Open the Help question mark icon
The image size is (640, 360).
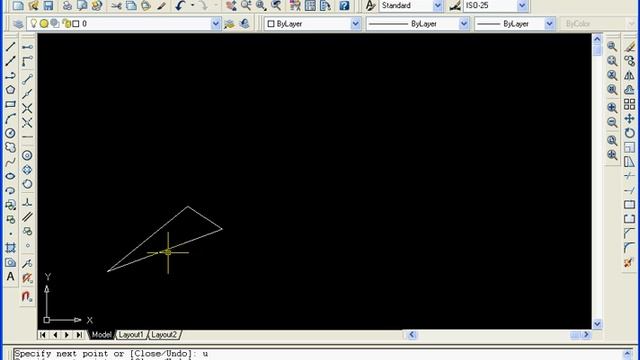pyautogui.click(x=344, y=6)
